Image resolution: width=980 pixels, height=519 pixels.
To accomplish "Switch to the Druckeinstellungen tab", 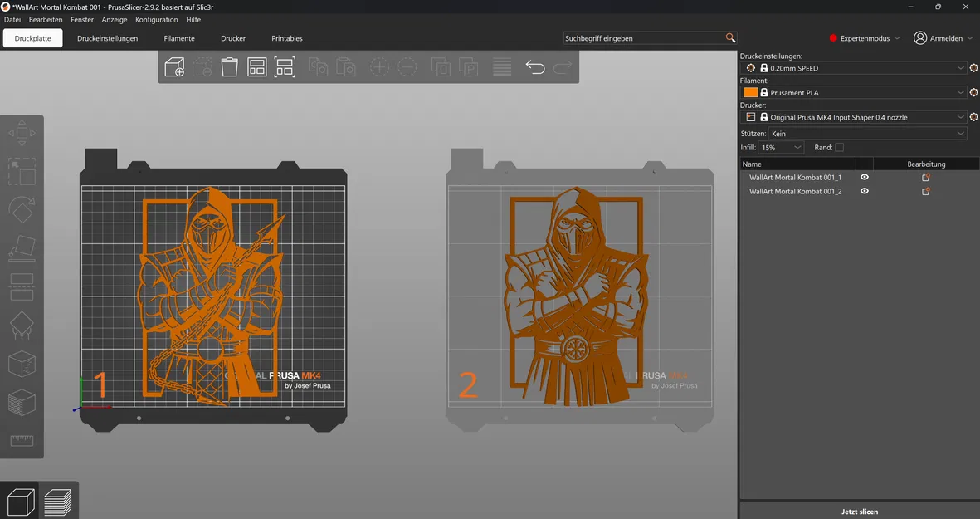I will (x=107, y=37).
